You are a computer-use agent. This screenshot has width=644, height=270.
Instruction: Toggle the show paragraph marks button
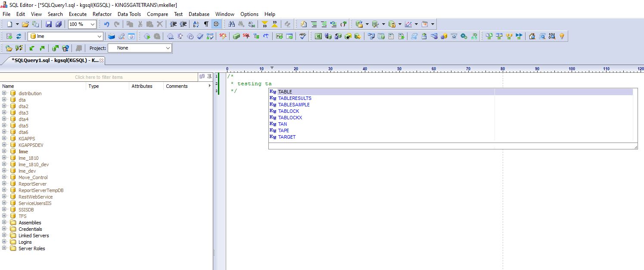click(x=206, y=25)
